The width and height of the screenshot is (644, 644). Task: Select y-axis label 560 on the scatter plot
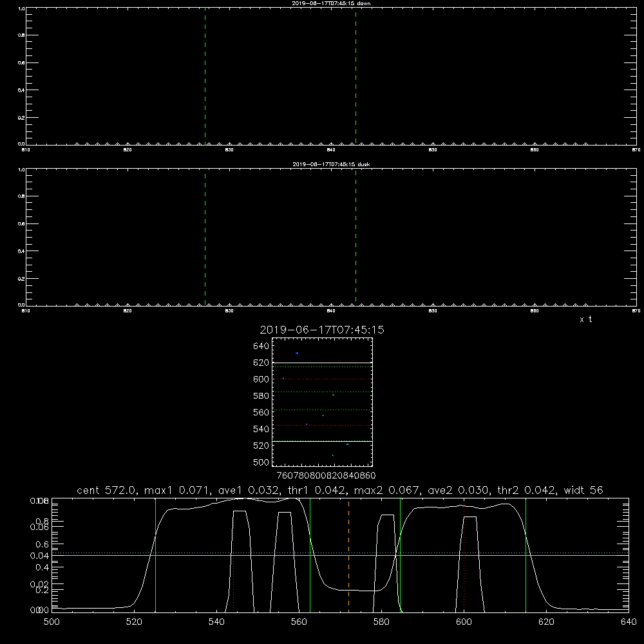261,412
